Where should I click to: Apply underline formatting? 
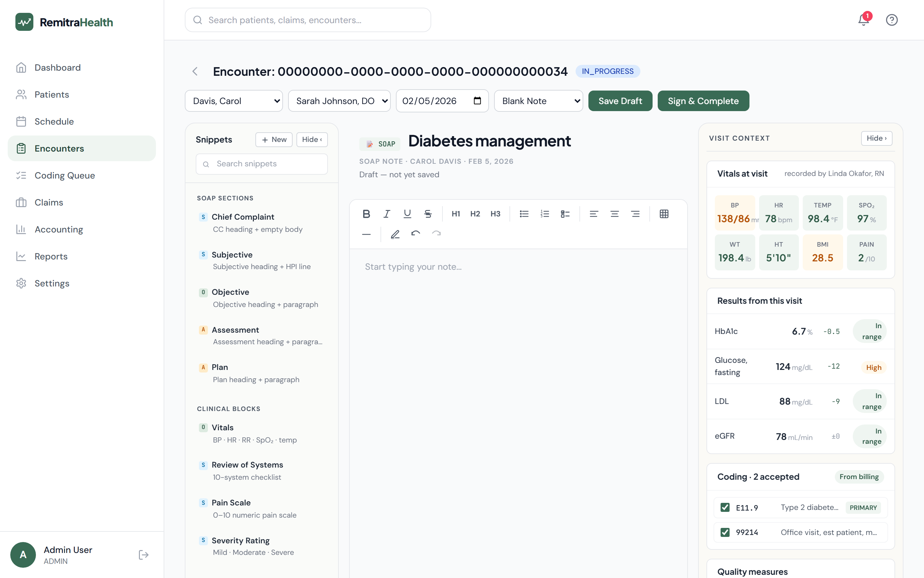pos(407,214)
